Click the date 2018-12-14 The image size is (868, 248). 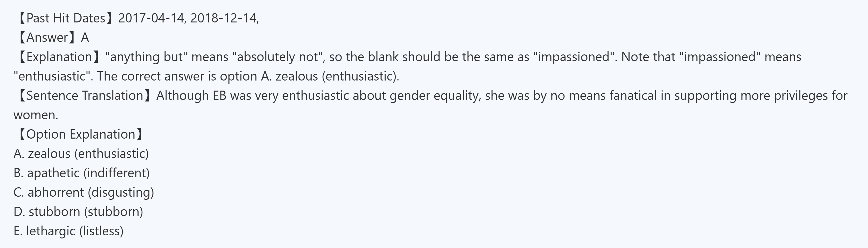pos(224,18)
